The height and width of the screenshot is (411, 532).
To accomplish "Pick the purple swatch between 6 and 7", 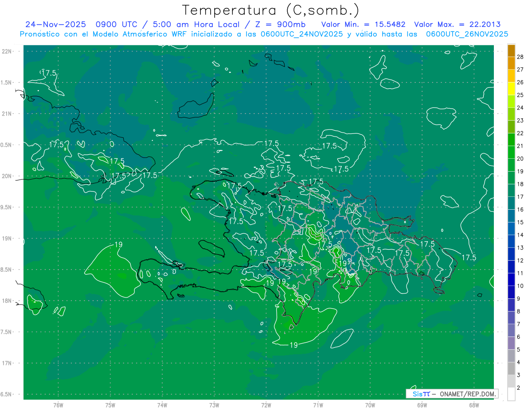I will tap(511, 331).
